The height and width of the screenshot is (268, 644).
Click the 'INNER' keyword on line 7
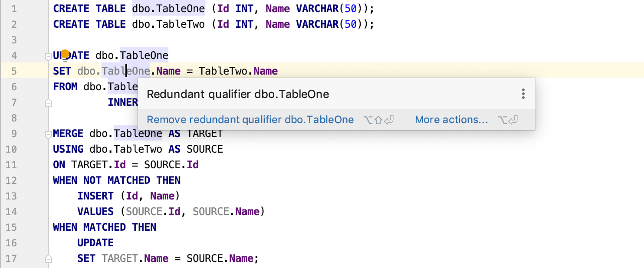pyautogui.click(x=123, y=102)
